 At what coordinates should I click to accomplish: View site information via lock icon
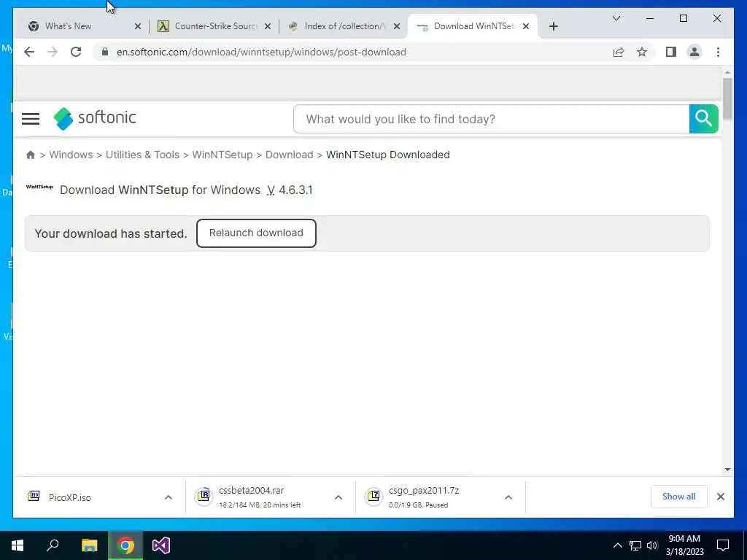coord(105,52)
